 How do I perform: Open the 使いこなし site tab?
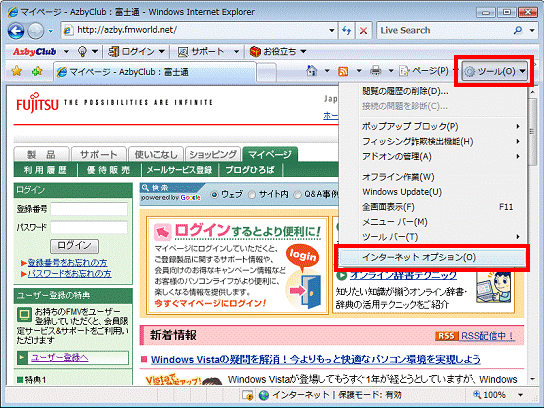[x=156, y=154]
